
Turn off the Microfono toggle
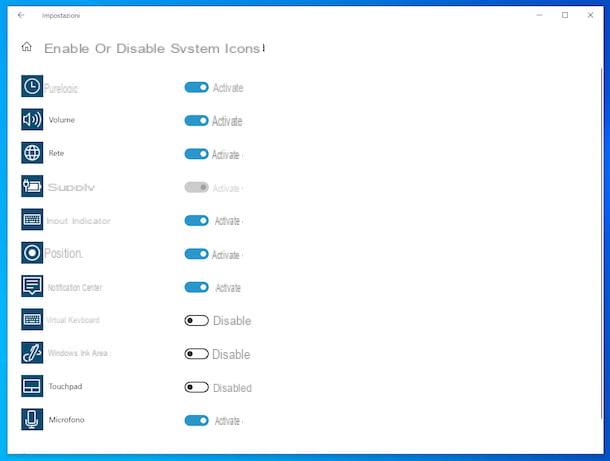[196, 421]
